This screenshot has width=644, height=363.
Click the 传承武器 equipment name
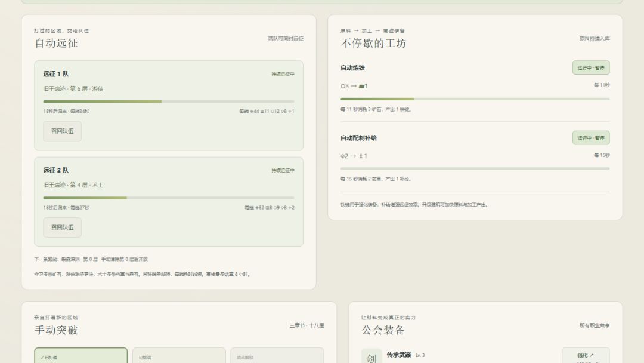[399, 355]
